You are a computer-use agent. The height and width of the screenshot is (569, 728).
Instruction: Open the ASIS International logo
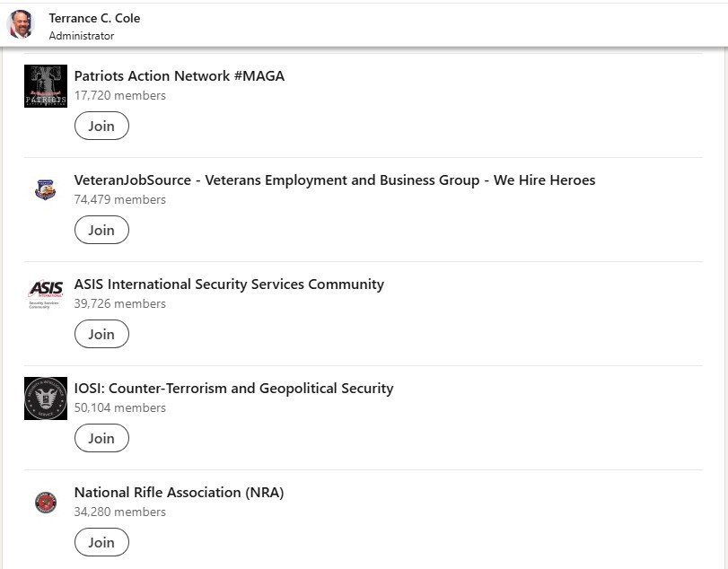tap(46, 294)
